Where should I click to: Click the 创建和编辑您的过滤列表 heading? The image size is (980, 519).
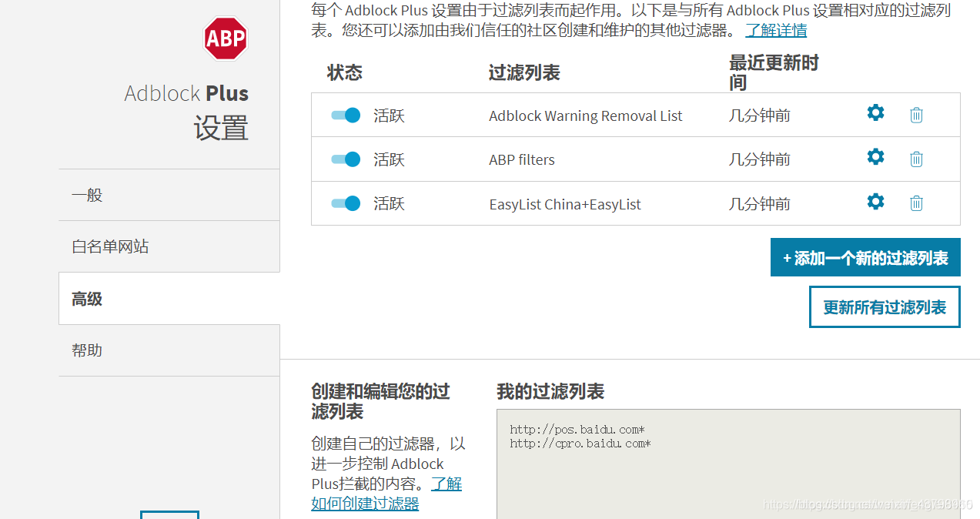point(380,401)
